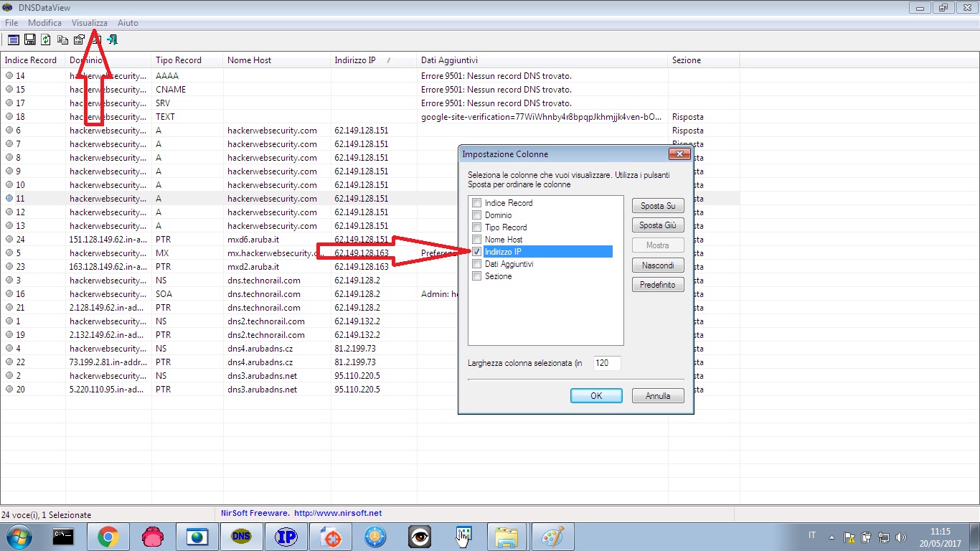The image size is (980, 551).
Task: Launch Google Chrome from the taskbar
Action: (108, 536)
